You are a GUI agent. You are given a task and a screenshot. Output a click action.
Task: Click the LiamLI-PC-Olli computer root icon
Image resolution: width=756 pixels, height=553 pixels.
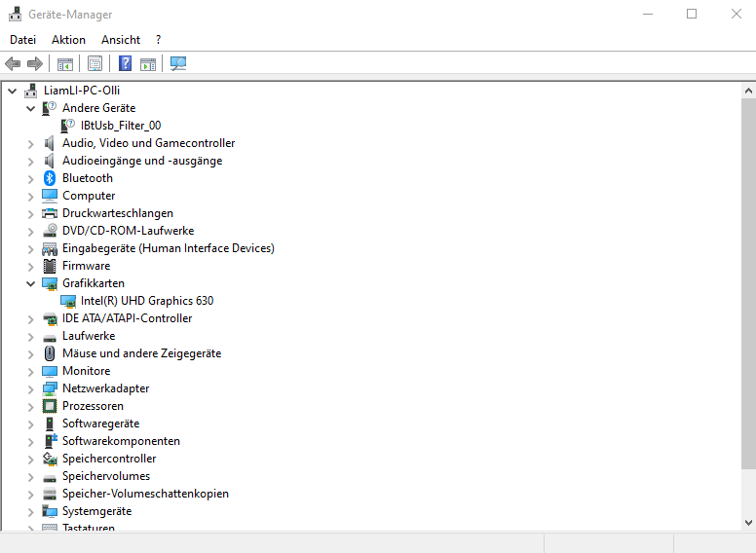point(31,91)
